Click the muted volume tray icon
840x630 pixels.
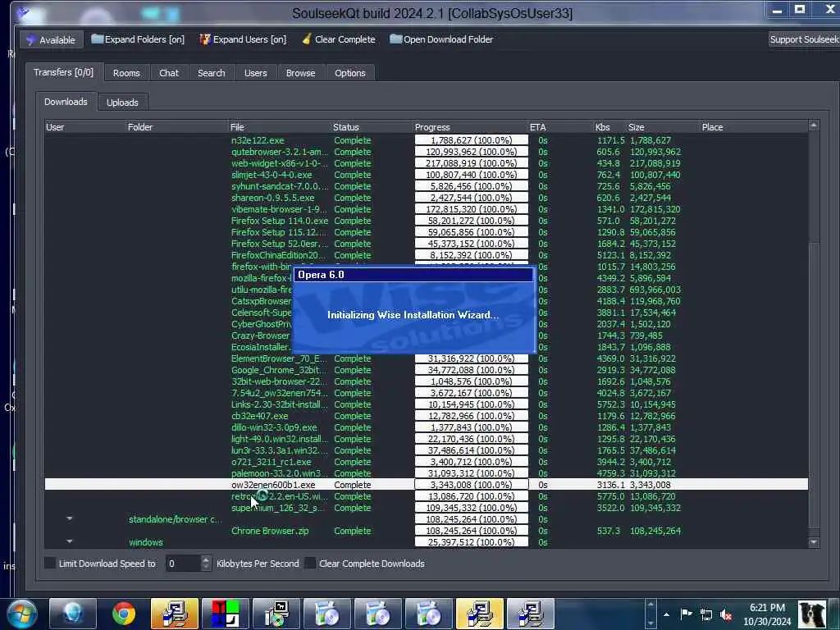726,614
